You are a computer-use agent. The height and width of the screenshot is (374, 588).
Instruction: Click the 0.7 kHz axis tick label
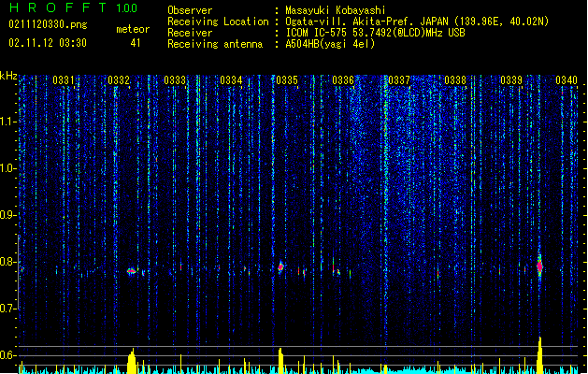pyautogui.click(x=7, y=309)
